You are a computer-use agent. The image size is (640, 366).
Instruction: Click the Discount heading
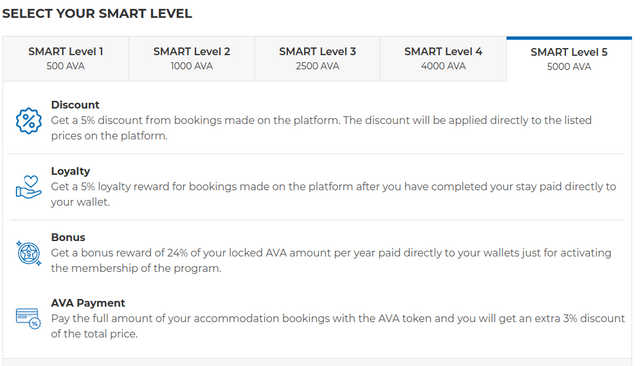tap(75, 105)
